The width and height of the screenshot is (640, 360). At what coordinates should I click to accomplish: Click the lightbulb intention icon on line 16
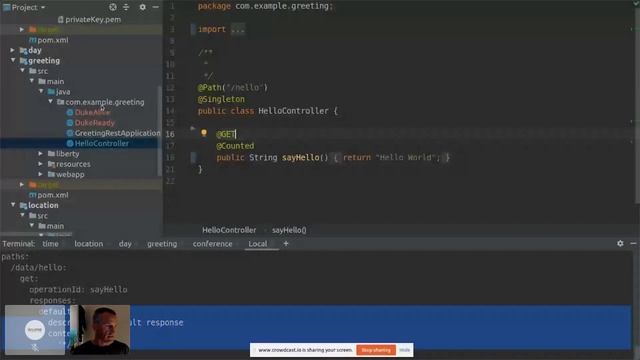(x=204, y=133)
